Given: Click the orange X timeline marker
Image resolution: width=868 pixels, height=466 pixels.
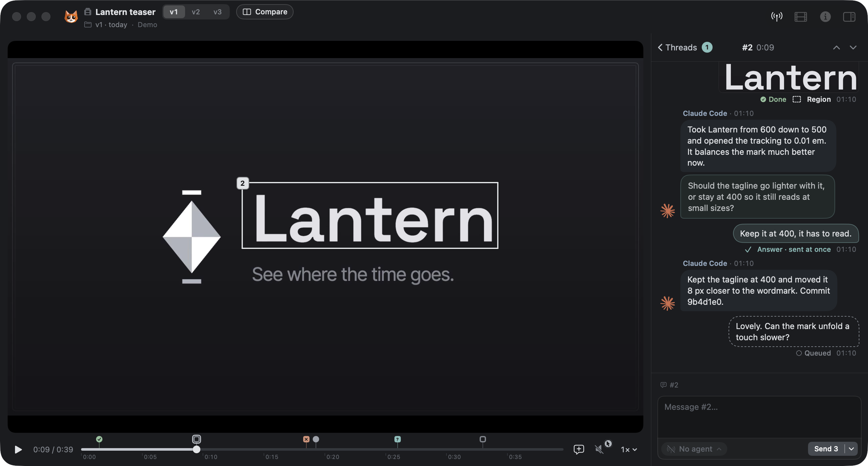Looking at the screenshot, I should 306,439.
